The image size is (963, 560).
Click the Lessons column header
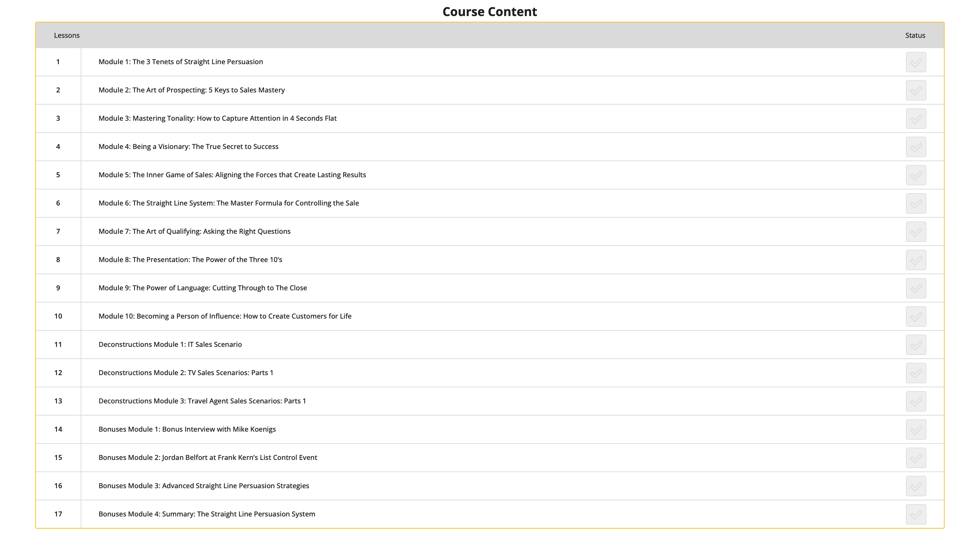click(x=67, y=36)
